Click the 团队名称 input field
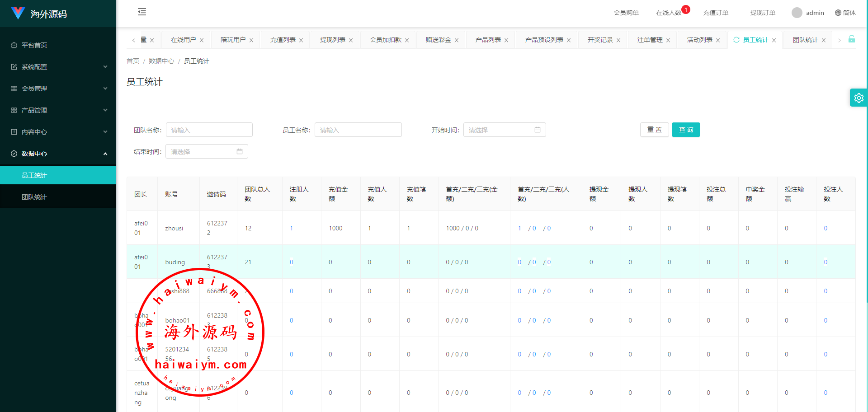This screenshot has width=868, height=412. click(209, 130)
